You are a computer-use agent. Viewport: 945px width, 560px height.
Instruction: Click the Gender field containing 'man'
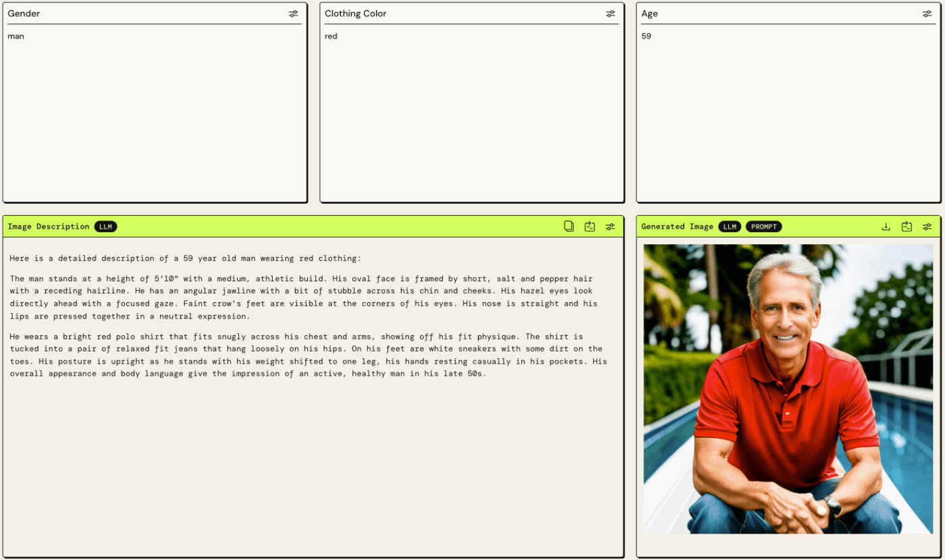point(155,112)
